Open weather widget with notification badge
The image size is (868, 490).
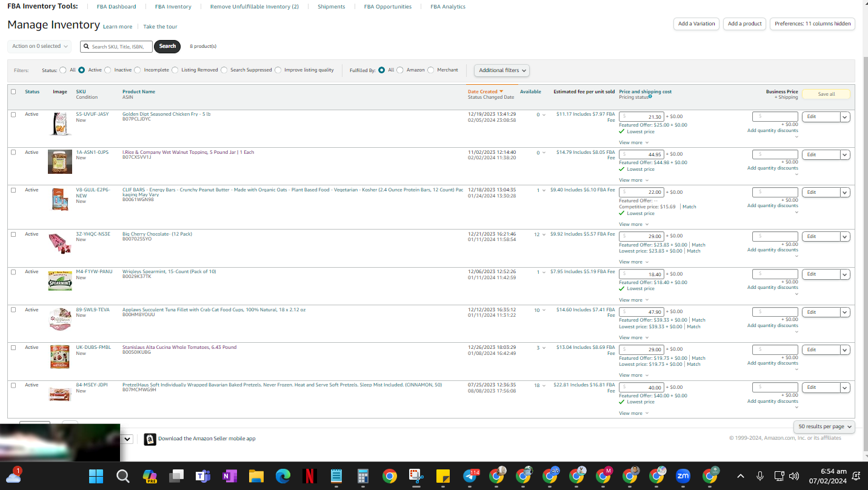click(x=13, y=475)
